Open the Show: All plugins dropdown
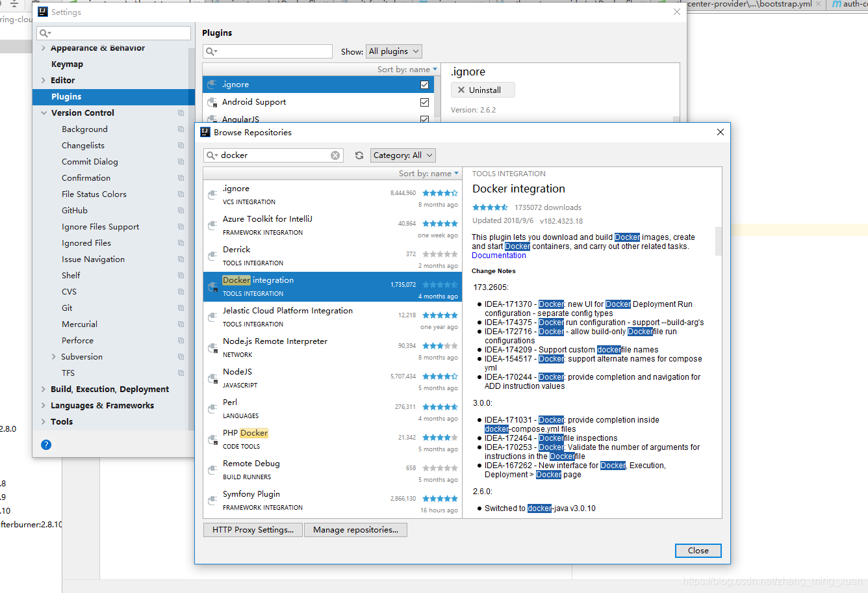The width and height of the screenshot is (868, 593). [394, 51]
